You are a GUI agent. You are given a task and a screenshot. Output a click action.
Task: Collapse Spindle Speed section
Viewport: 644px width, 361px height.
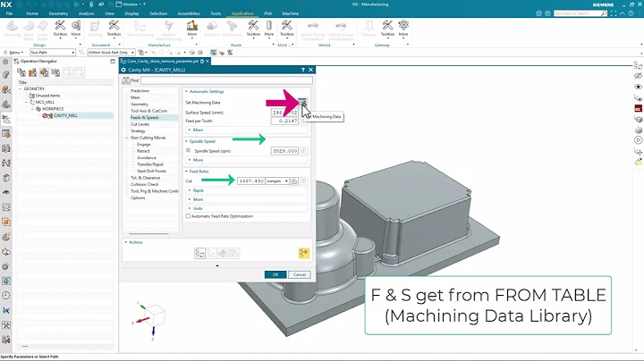click(x=186, y=141)
